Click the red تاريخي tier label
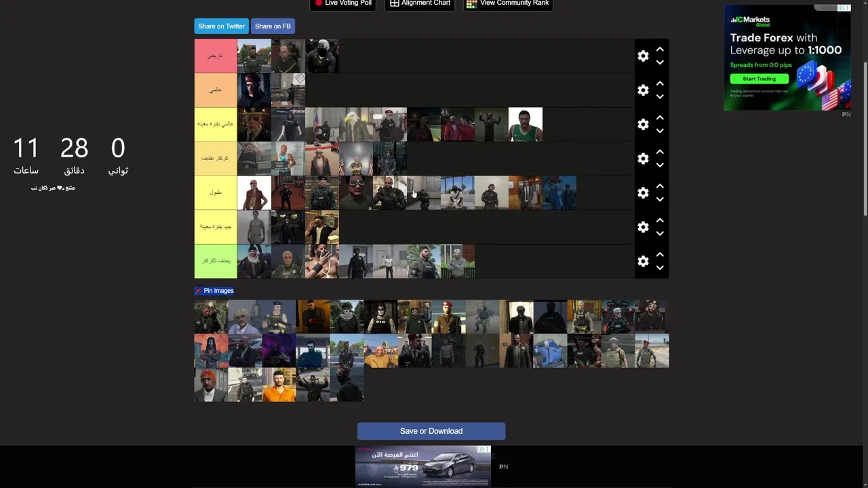Viewport: 868px width, 488px height. point(216,56)
